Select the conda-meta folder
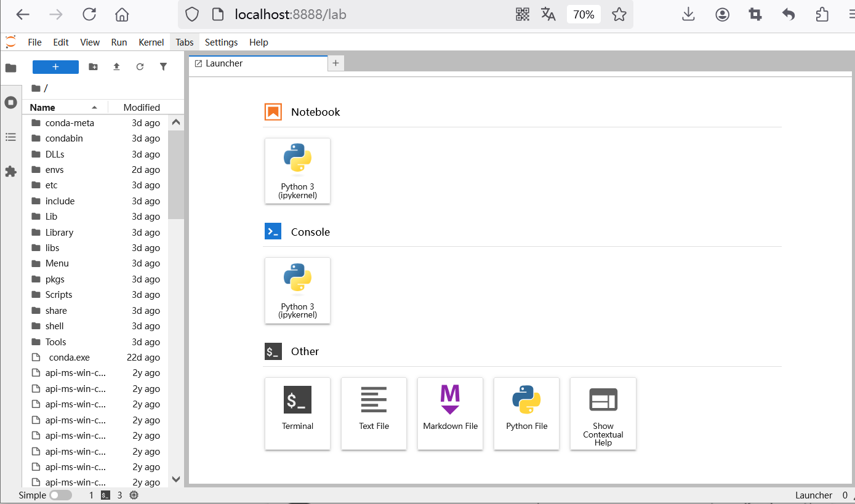The image size is (855, 504). [x=95, y=122]
